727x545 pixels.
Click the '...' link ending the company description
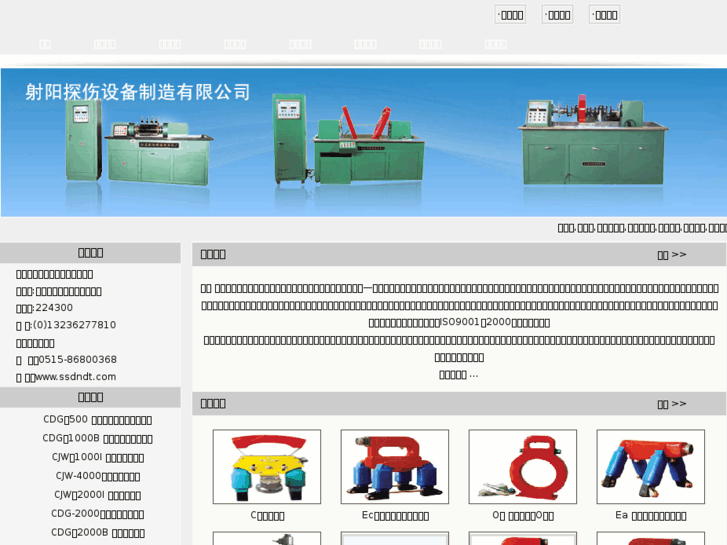459,374
